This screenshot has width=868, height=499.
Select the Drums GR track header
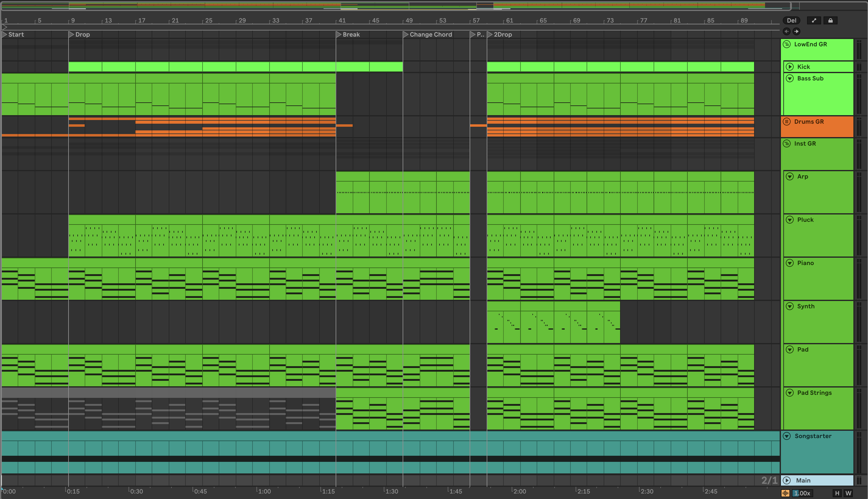coord(817,126)
